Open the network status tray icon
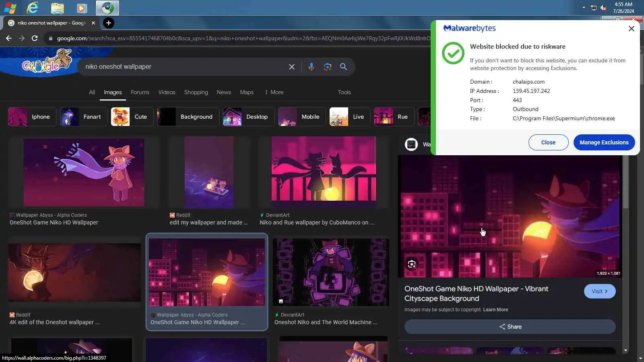The height and width of the screenshot is (362, 644). pyautogui.click(x=594, y=8)
